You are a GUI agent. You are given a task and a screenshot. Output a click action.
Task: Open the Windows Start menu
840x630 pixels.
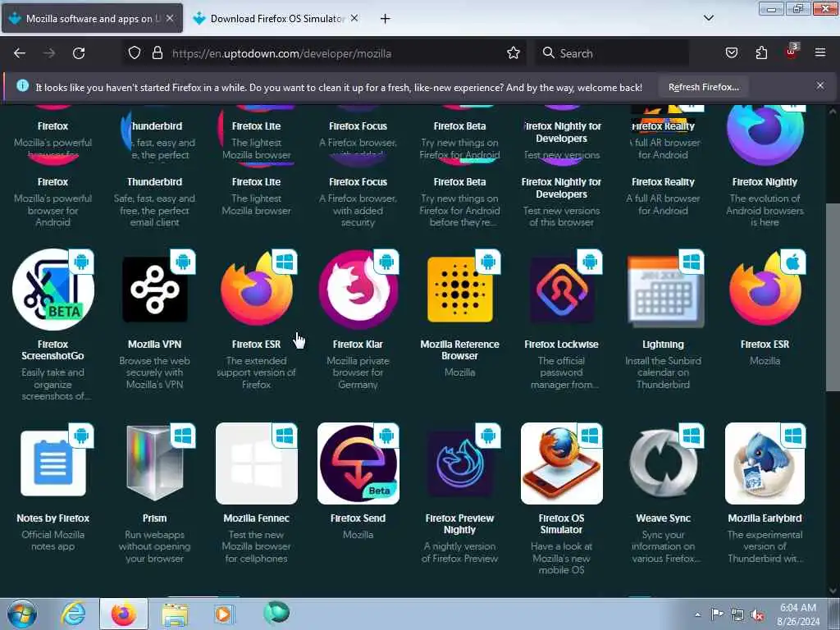pos(22,614)
